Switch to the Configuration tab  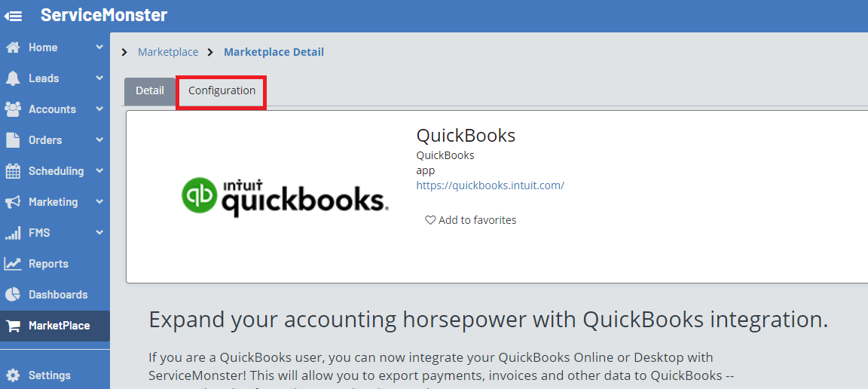(222, 91)
